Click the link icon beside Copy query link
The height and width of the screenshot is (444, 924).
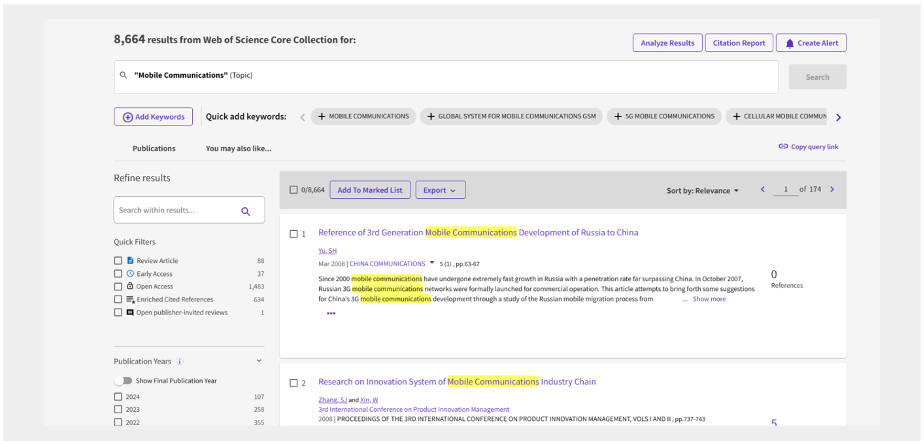[783, 147]
